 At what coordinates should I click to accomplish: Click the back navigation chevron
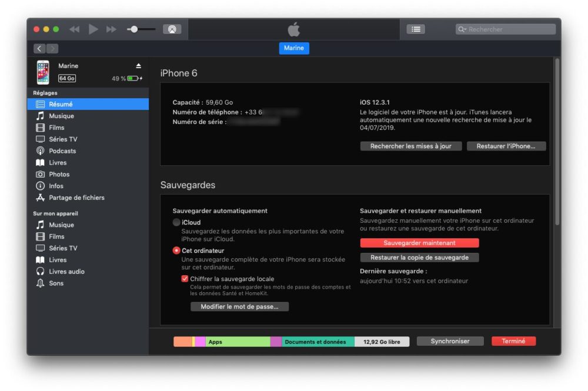pyautogui.click(x=39, y=48)
